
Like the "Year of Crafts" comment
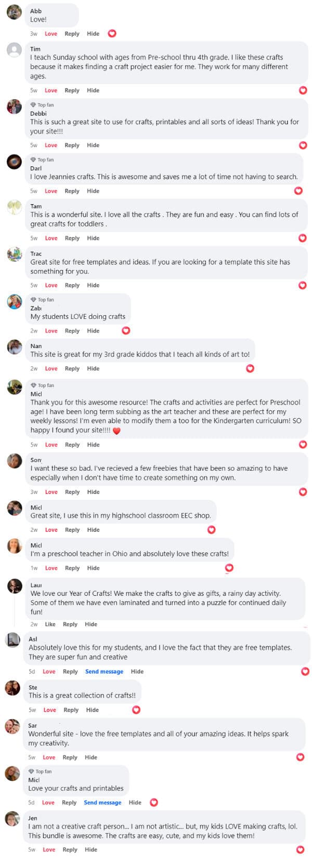(x=50, y=624)
